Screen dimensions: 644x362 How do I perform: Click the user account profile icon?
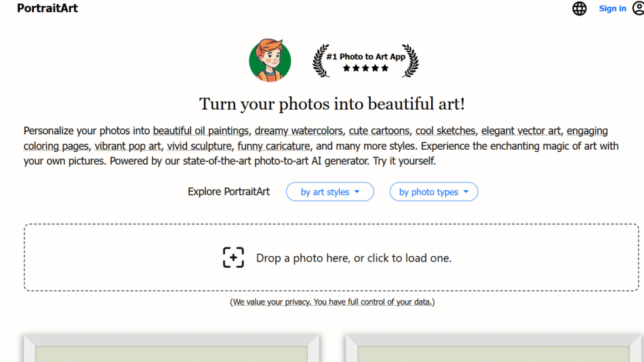click(638, 9)
